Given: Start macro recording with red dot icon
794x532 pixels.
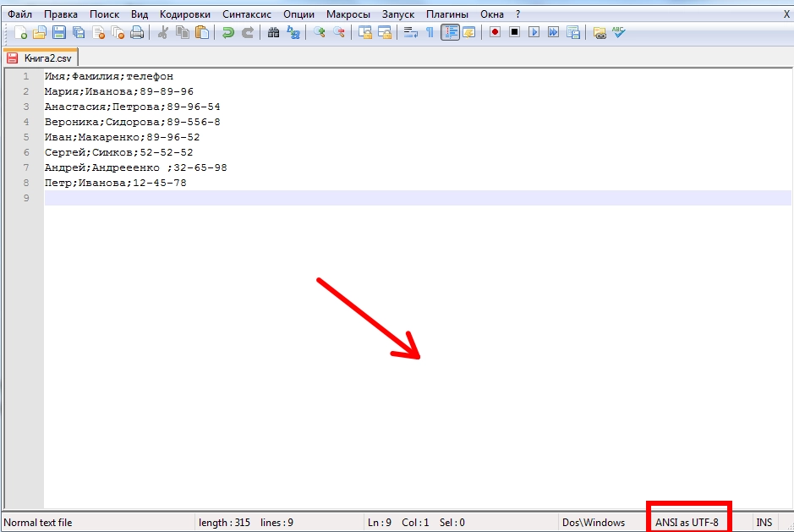Looking at the screenshot, I should point(495,33).
